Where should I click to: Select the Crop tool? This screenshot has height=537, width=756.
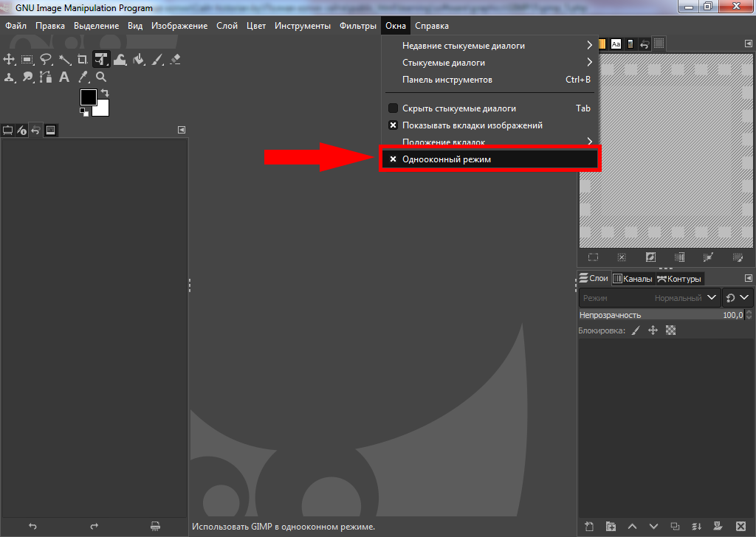click(x=83, y=60)
